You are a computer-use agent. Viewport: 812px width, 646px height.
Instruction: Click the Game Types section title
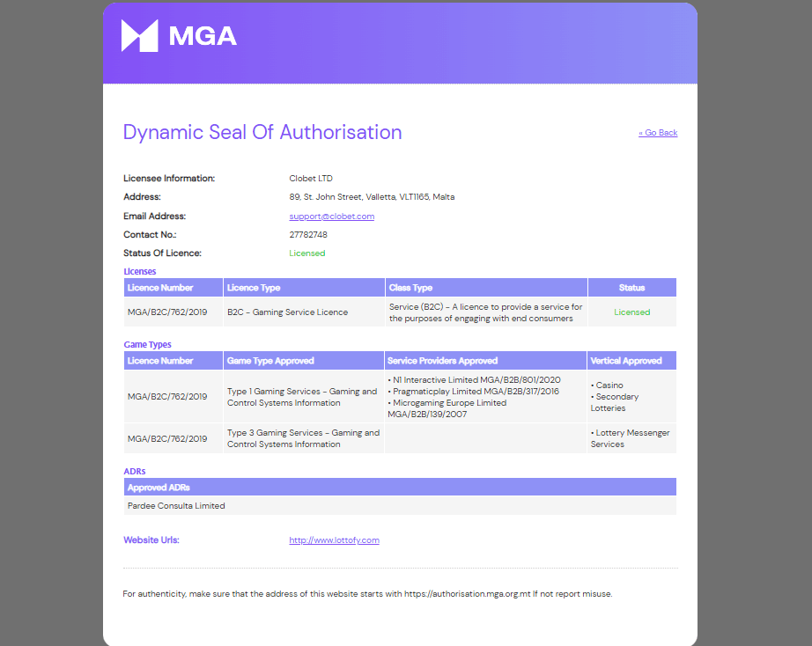(148, 344)
